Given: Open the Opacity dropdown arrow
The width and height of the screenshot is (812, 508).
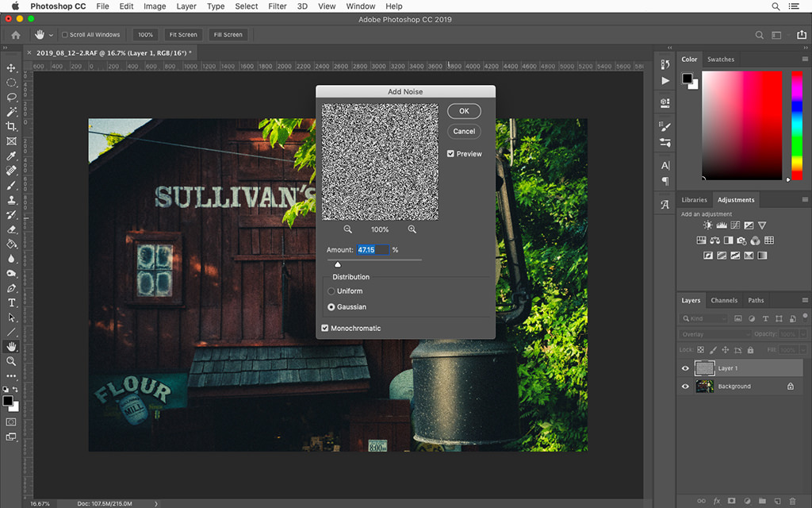Looking at the screenshot, I should pyautogui.click(x=802, y=334).
